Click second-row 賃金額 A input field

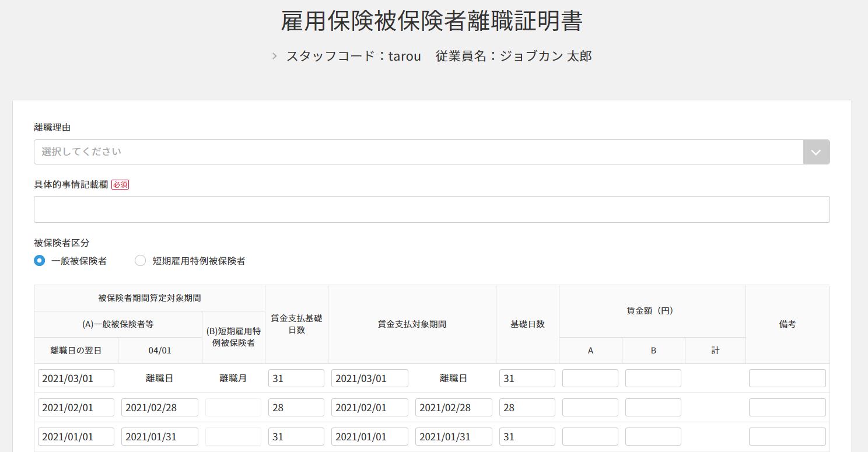click(x=590, y=408)
